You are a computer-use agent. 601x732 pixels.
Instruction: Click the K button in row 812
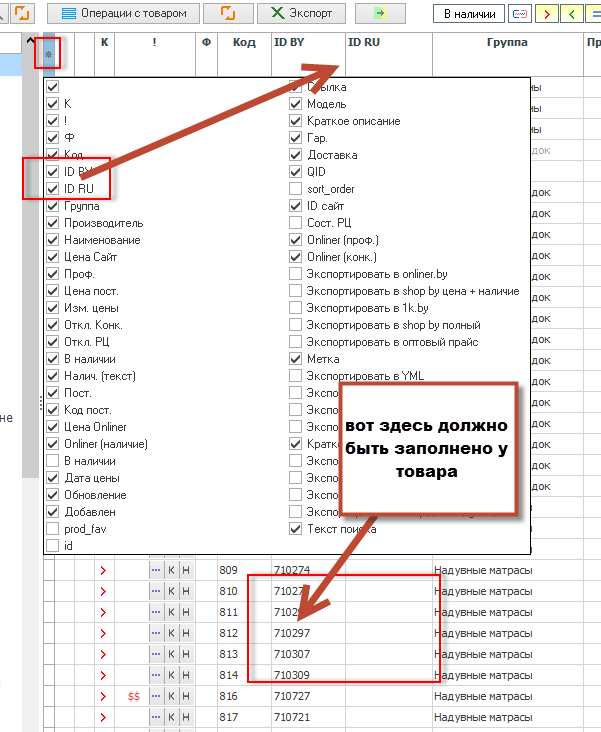(x=171, y=633)
